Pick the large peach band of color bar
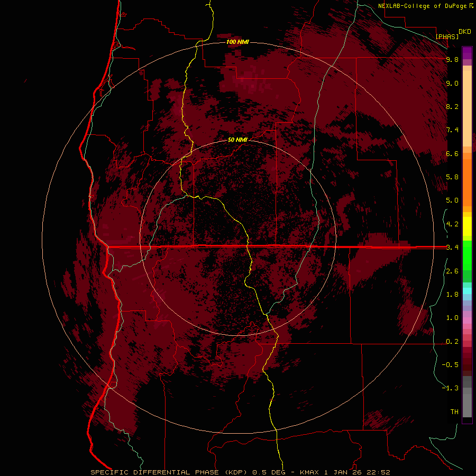The height and width of the screenshot is (476, 476). pos(467,108)
